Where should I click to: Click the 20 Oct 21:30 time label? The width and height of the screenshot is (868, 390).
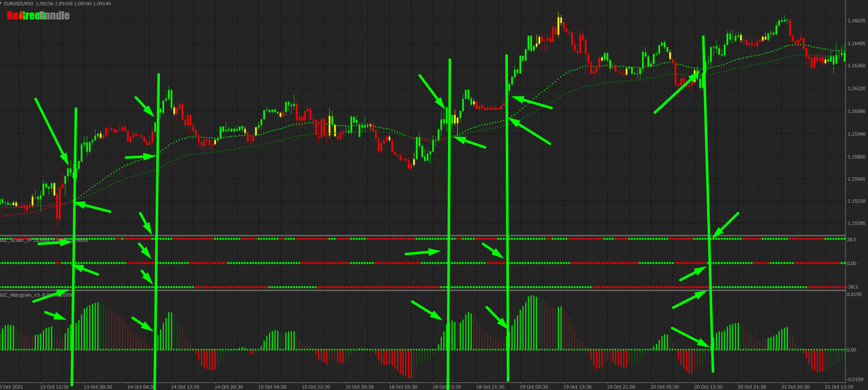752,387
